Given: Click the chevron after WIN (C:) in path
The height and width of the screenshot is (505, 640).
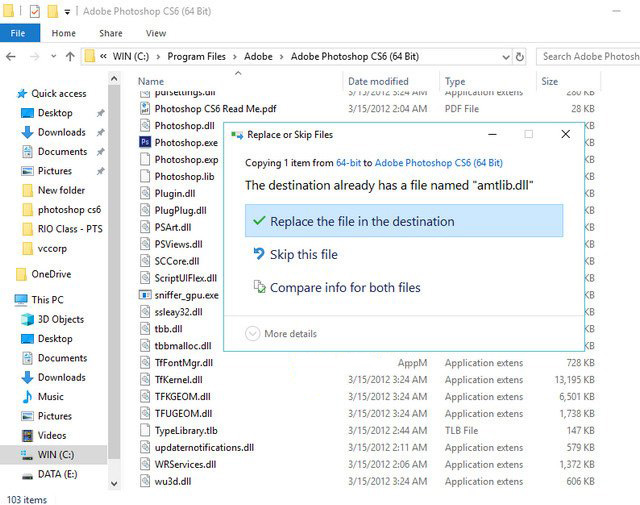Looking at the screenshot, I should click(158, 57).
